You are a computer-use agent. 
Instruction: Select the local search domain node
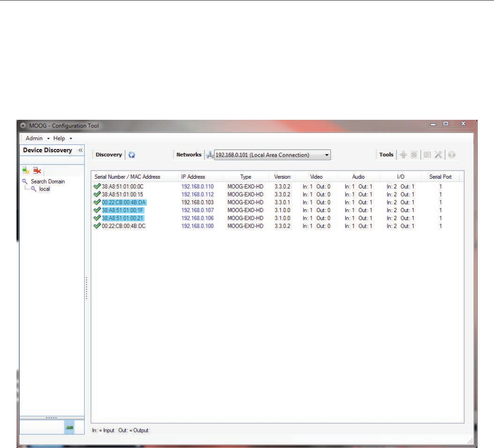(44, 189)
